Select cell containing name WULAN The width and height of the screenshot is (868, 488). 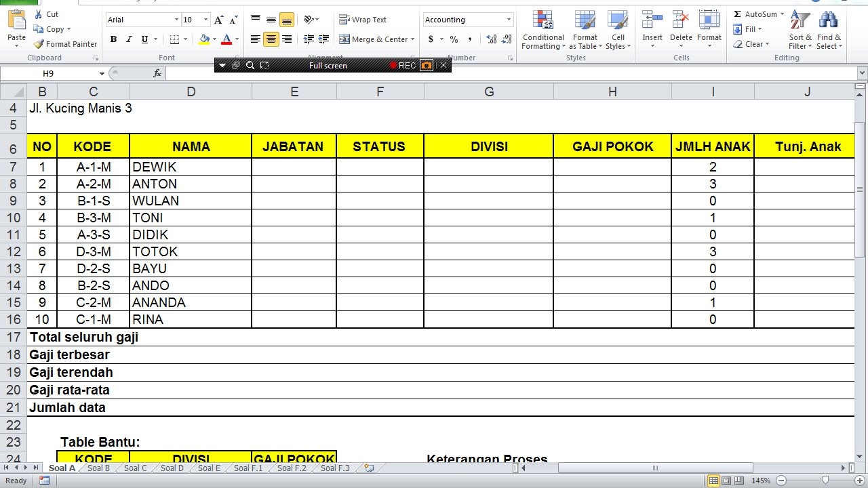click(190, 201)
